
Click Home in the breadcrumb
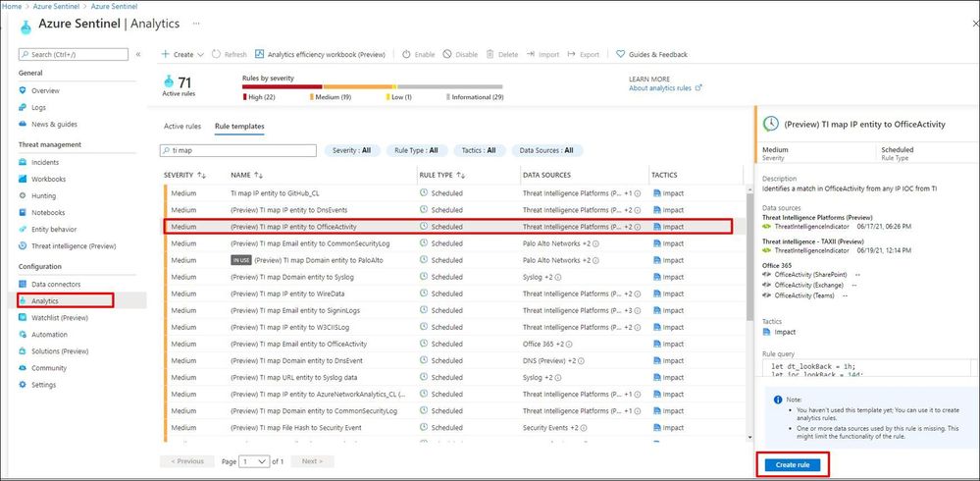12,6
